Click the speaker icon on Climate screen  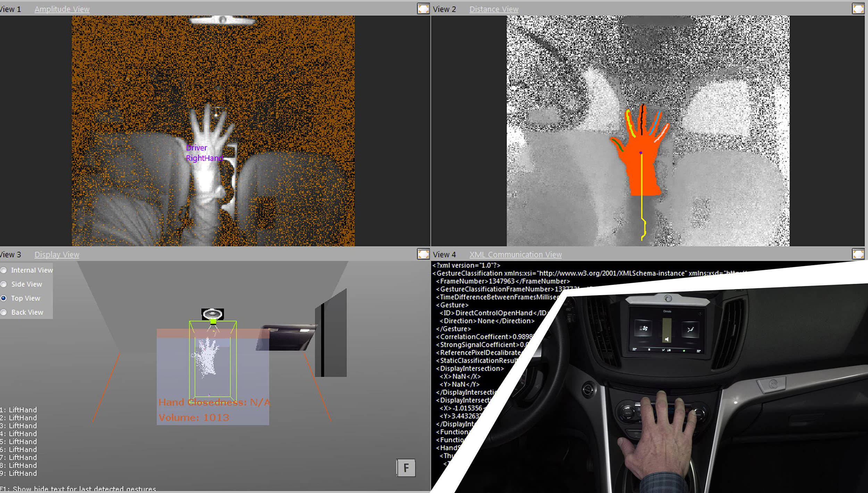tap(667, 339)
